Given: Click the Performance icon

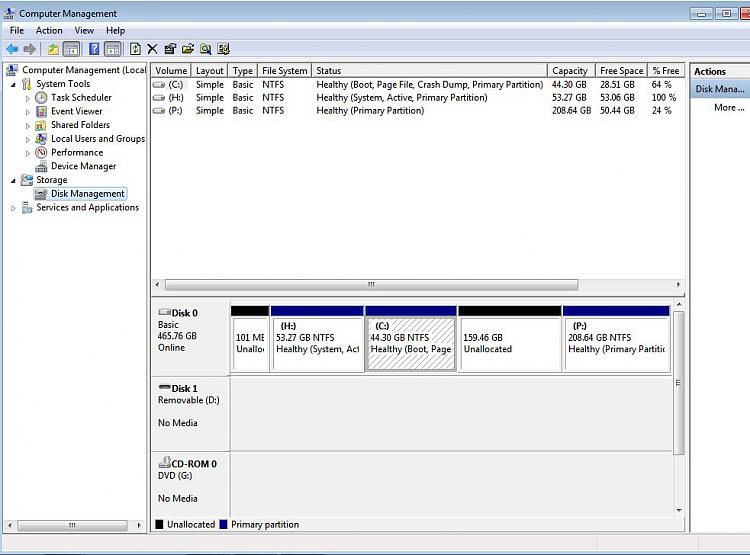Looking at the screenshot, I should (42, 153).
